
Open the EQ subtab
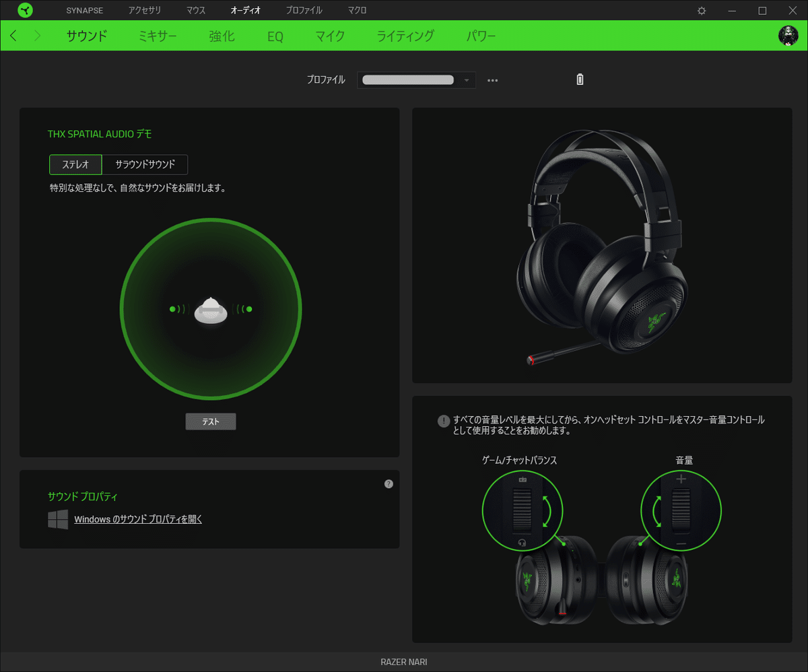pyautogui.click(x=275, y=36)
